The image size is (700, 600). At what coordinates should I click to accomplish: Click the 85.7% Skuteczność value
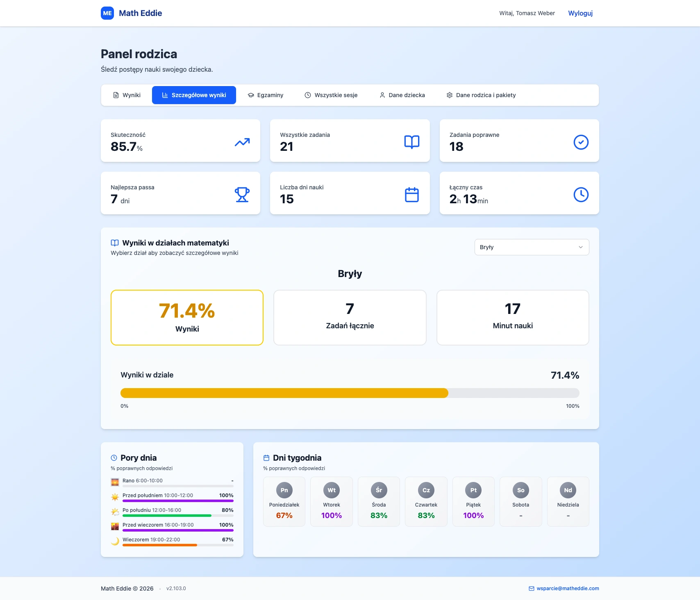tap(127, 147)
